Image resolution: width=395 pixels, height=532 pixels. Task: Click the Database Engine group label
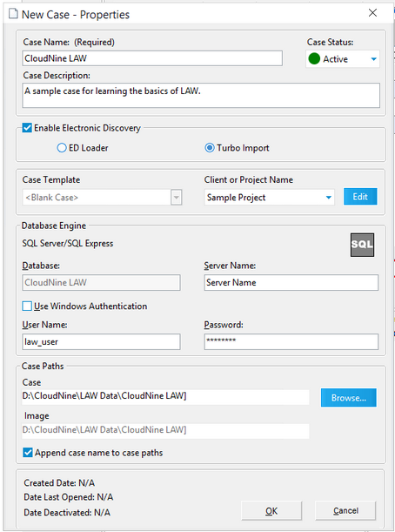[54, 226]
